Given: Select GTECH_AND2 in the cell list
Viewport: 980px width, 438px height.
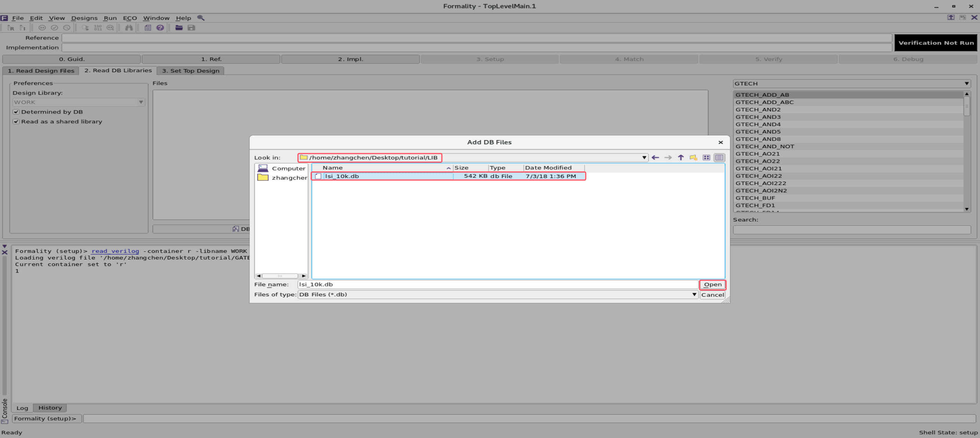Looking at the screenshot, I should [758, 109].
